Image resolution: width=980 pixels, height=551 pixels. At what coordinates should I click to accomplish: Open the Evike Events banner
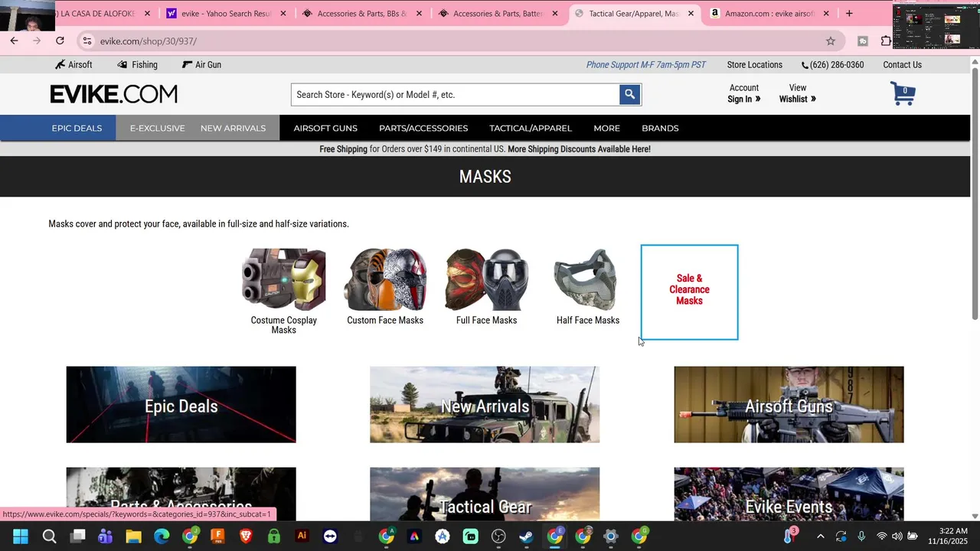789,494
